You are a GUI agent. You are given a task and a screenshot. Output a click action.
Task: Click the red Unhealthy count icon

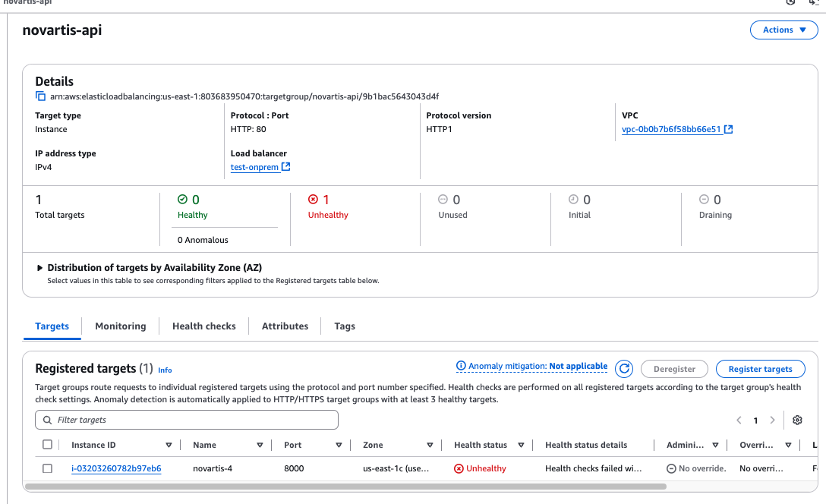click(313, 199)
